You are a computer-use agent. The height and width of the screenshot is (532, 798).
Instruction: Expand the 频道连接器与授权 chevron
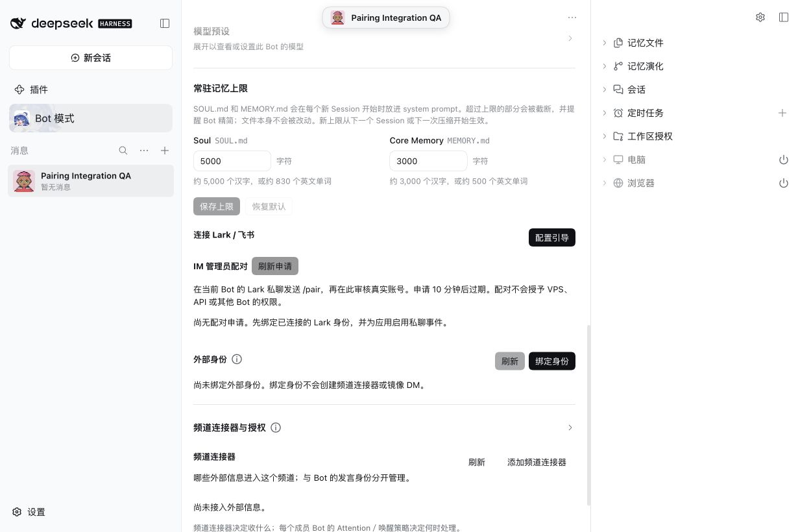tap(570, 428)
